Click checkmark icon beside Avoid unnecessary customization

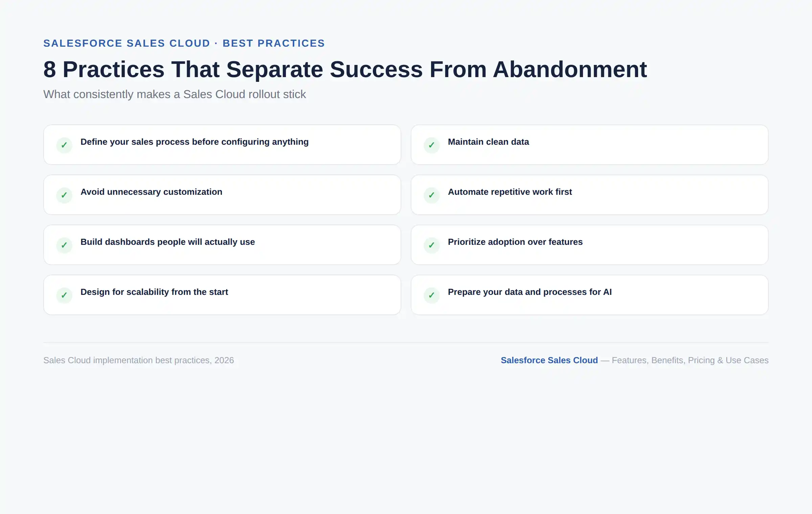click(x=64, y=195)
